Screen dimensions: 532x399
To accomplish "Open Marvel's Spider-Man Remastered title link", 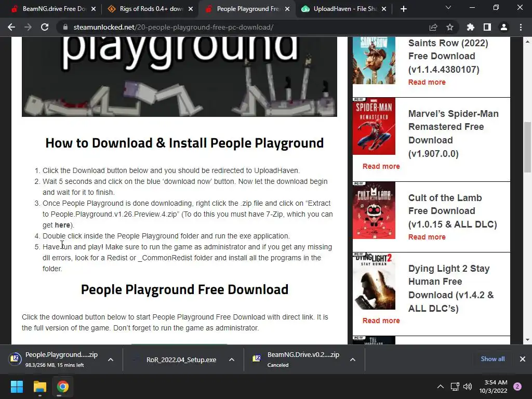I will click(453, 134).
